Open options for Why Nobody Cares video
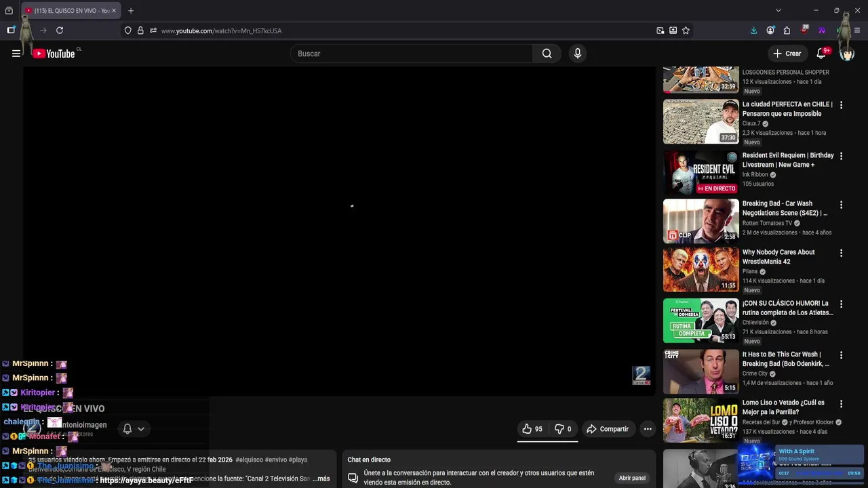 click(x=841, y=253)
